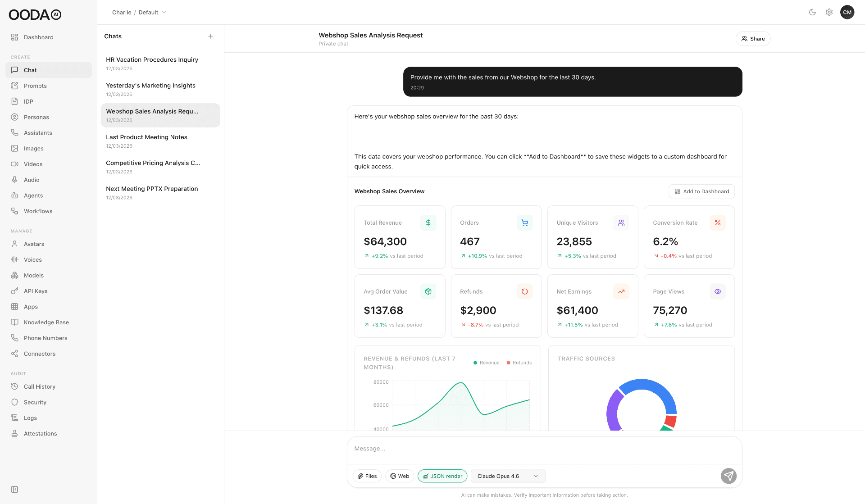Click the Total Revenue dollar icon
The width and height of the screenshot is (865, 504).
428,222
